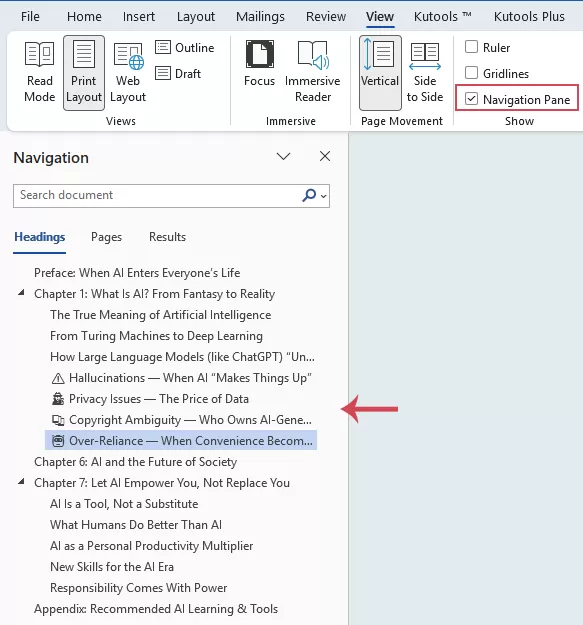Open the Mailings ribbon tab

pos(260,17)
